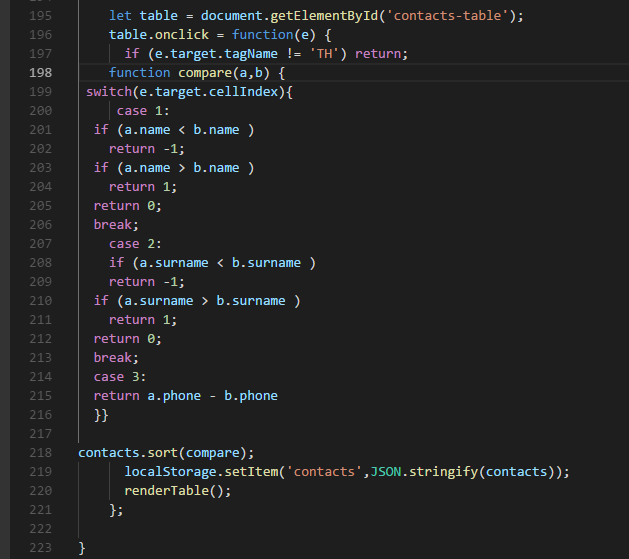This screenshot has height=559, width=629.
Task: Click 'a.phone - b.phone' on line 215
Action: [213, 396]
